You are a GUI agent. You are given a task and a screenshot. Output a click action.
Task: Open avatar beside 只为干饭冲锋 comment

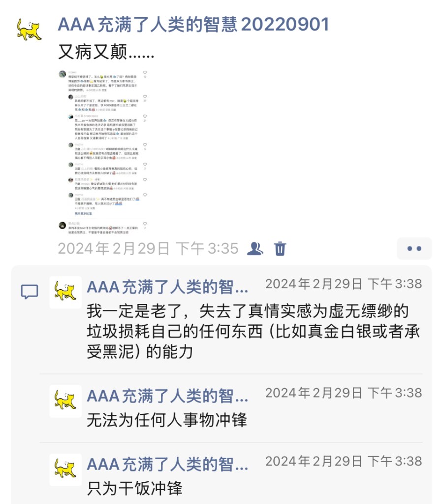[65, 470]
